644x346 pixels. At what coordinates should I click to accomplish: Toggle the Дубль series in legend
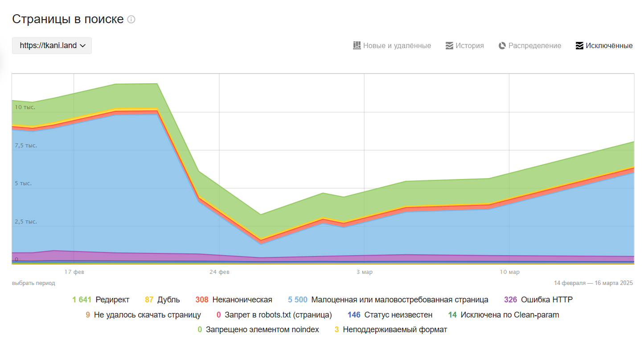[168, 300]
